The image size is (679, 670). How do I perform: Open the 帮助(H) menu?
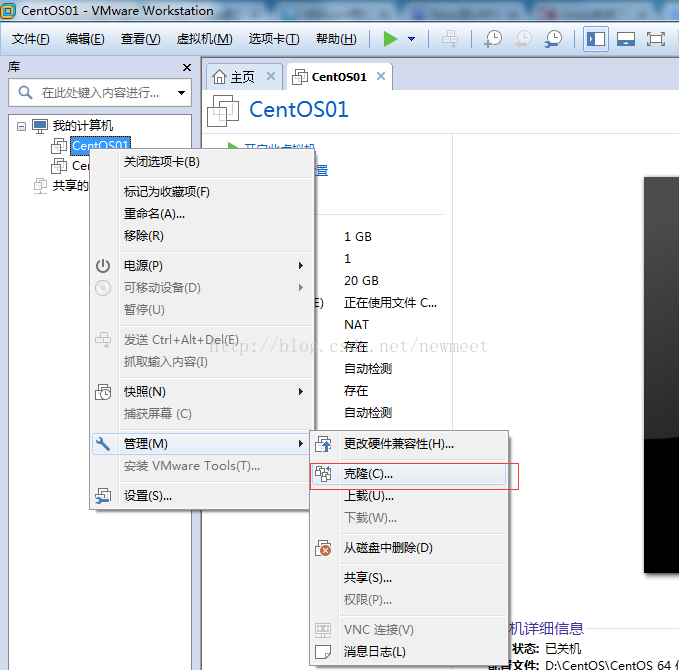[x=336, y=39]
